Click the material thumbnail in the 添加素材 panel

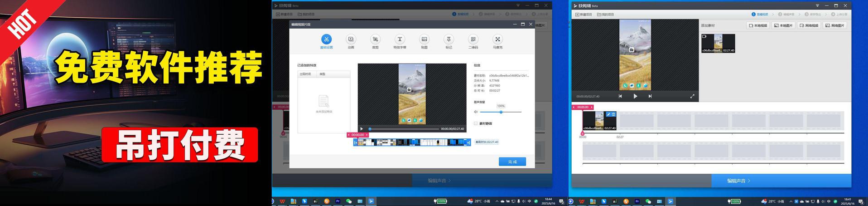(718, 44)
